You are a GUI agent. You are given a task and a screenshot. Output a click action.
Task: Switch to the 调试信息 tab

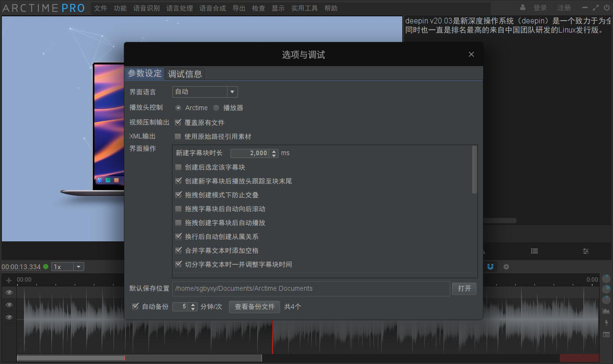pos(185,74)
